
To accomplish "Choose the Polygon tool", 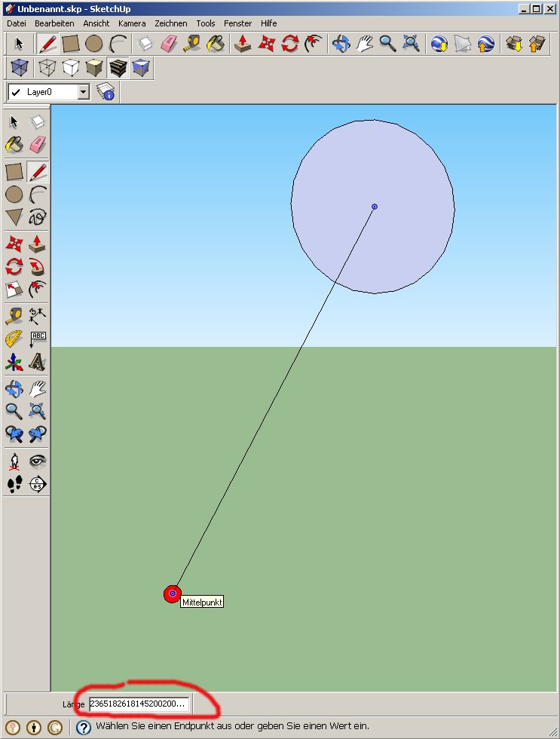I will tap(14, 218).
